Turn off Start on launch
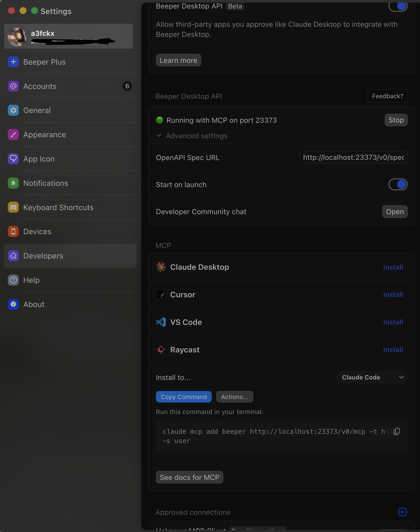This screenshot has width=420, height=532. click(398, 185)
